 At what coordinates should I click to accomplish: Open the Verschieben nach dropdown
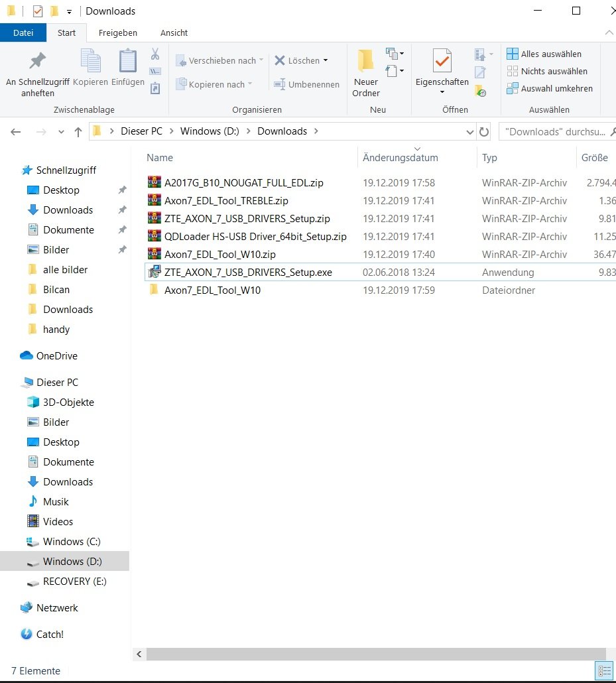[219, 60]
